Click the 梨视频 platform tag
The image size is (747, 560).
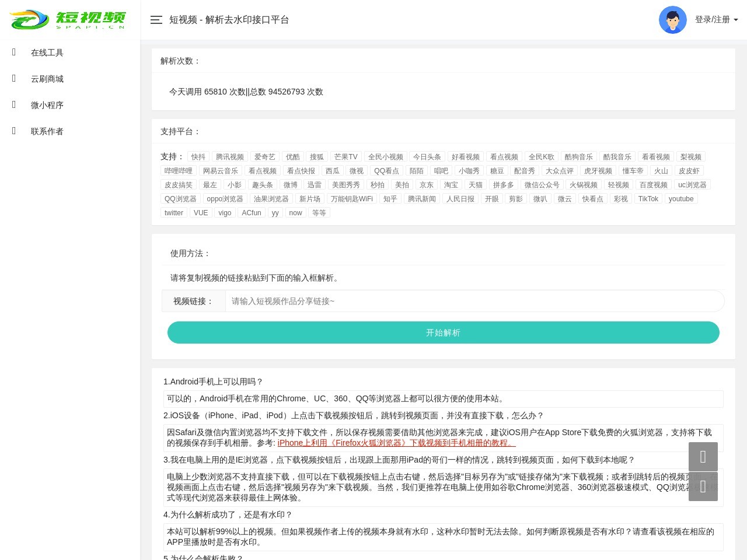pos(691,157)
